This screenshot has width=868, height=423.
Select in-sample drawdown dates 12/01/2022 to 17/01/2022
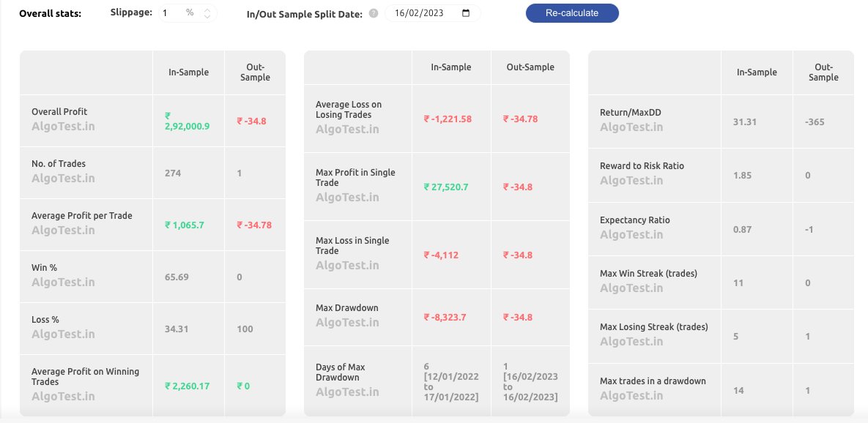[451, 381]
